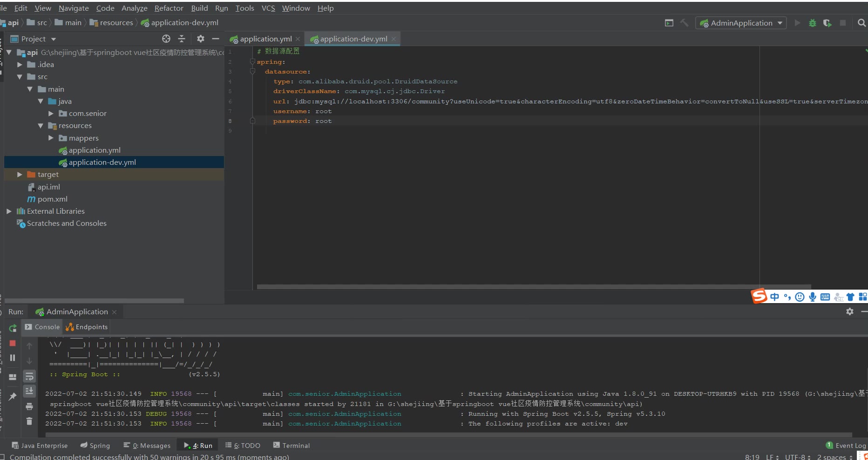This screenshot has height=460, width=868.
Task: Open Search Everywhere magnifier icon
Action: [861, 23]
